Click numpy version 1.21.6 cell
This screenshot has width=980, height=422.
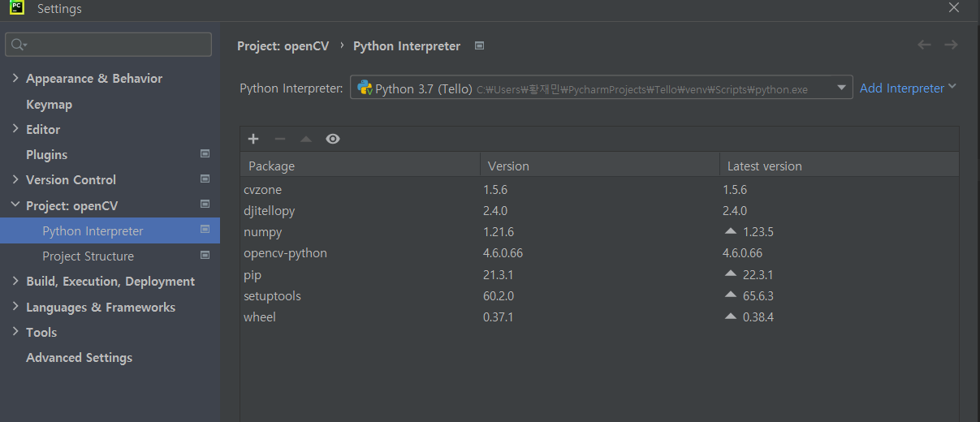coord(499,231)
